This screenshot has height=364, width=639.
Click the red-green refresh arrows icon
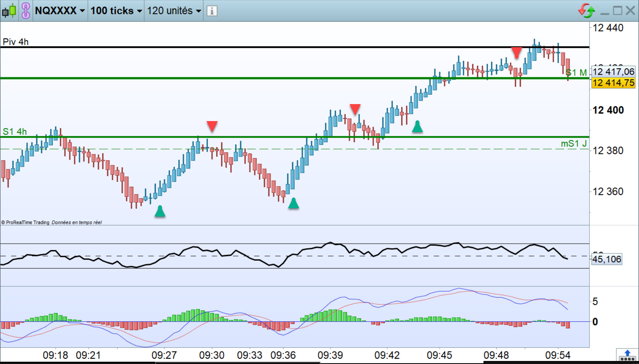[587, 11]
